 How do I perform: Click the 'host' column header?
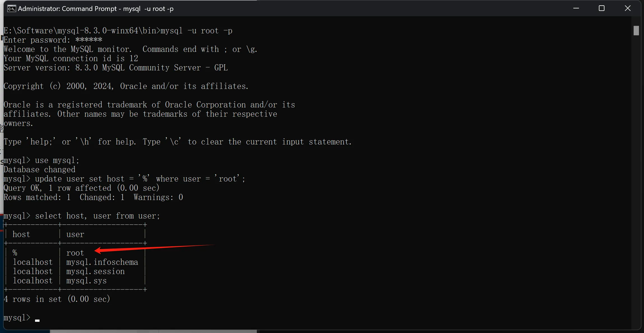[21, 235]
